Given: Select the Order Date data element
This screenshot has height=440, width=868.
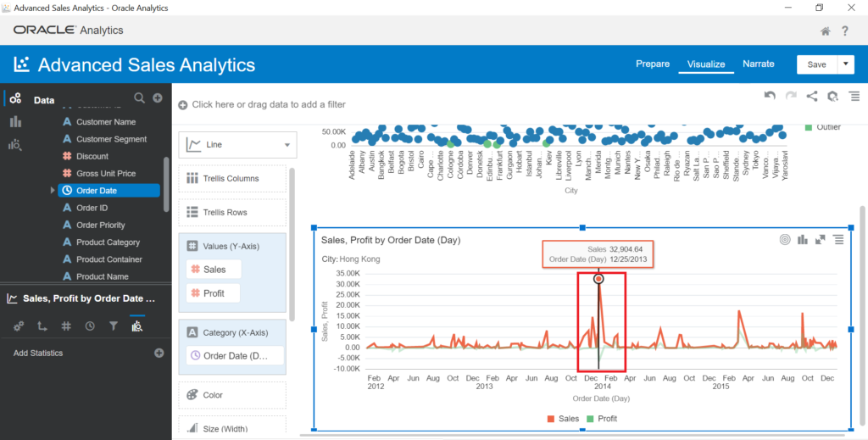Looking at the screenshot, I should tap(109, 191).
